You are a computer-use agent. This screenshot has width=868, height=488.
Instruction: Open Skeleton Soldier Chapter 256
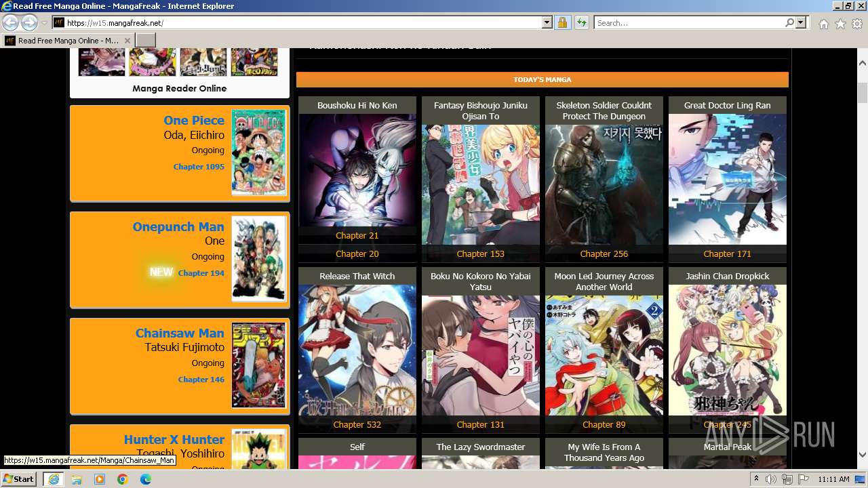[x=604, y=254]
